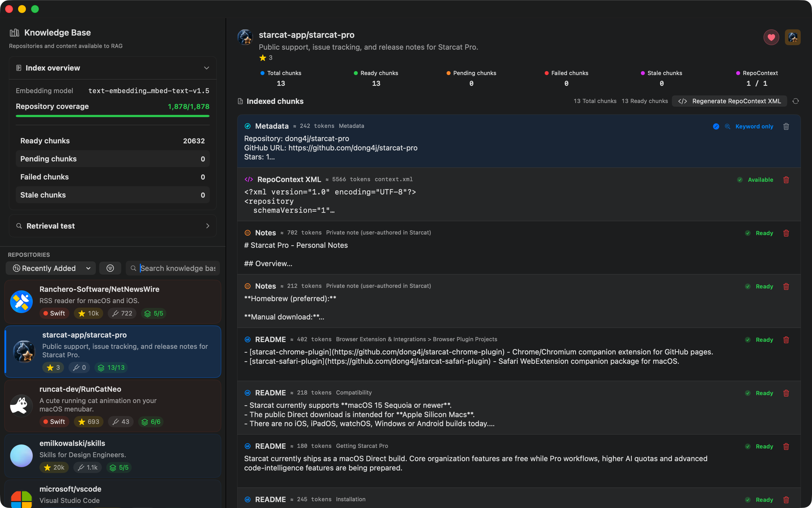Screen dimensions: 812x508
Task: Delete the Metadata chunk
Action: (x=786, y=126)
